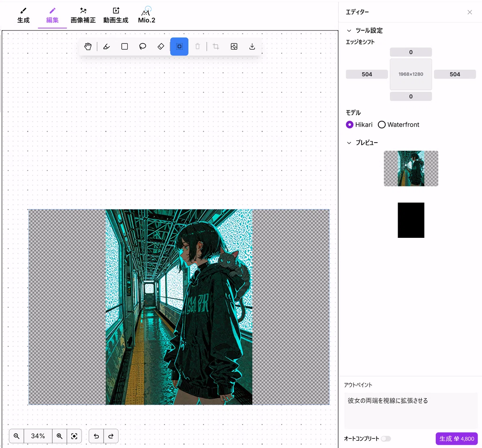Open the 生成 tab
The height and width of the screenshot is (448, 482).
coord(23,16)
